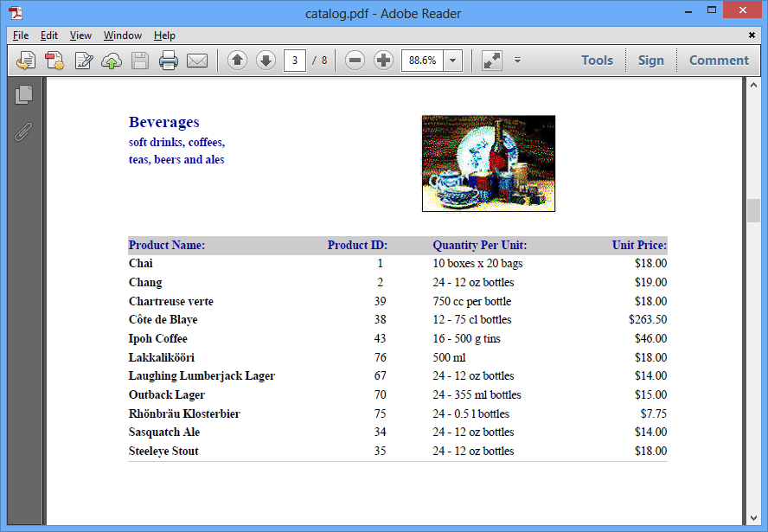The width and height of the screenshot is (768, 532).
Task: Go to previous page with up arrow
Action: coord(237,61)
